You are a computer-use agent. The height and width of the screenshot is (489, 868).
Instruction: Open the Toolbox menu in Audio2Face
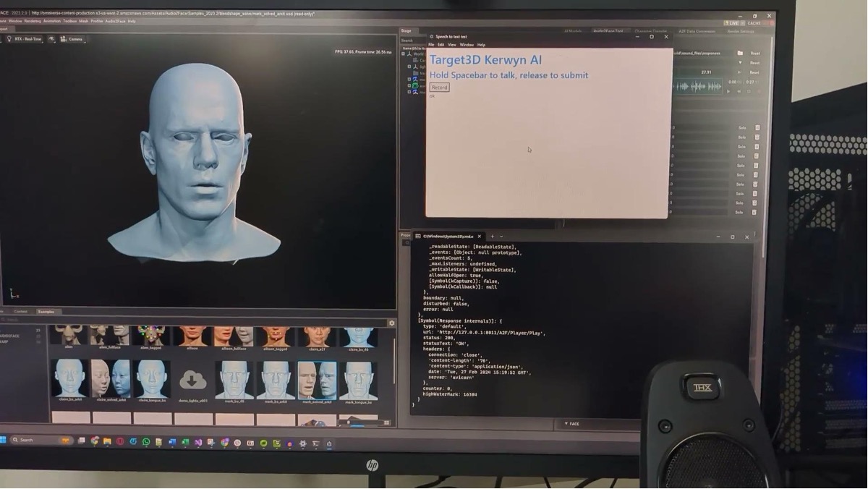[70, 21]
